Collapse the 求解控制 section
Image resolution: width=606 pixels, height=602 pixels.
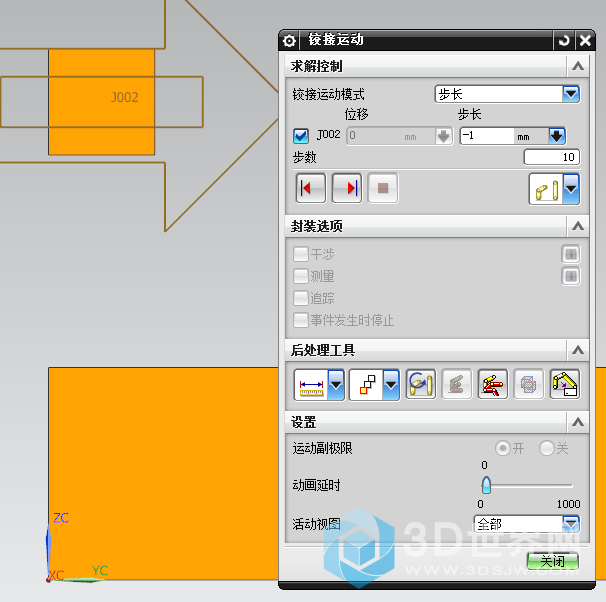578,66
